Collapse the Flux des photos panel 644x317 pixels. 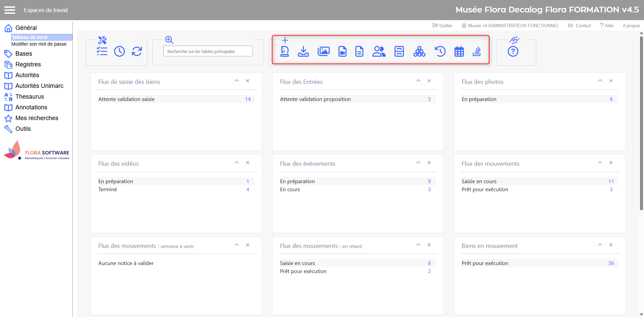pyautogui.click(x=600, y=81)
